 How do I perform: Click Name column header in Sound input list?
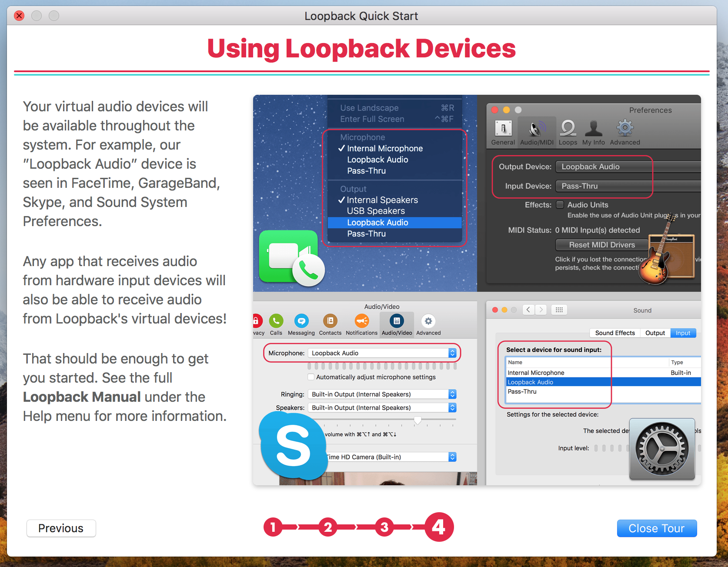click(587, 362)
